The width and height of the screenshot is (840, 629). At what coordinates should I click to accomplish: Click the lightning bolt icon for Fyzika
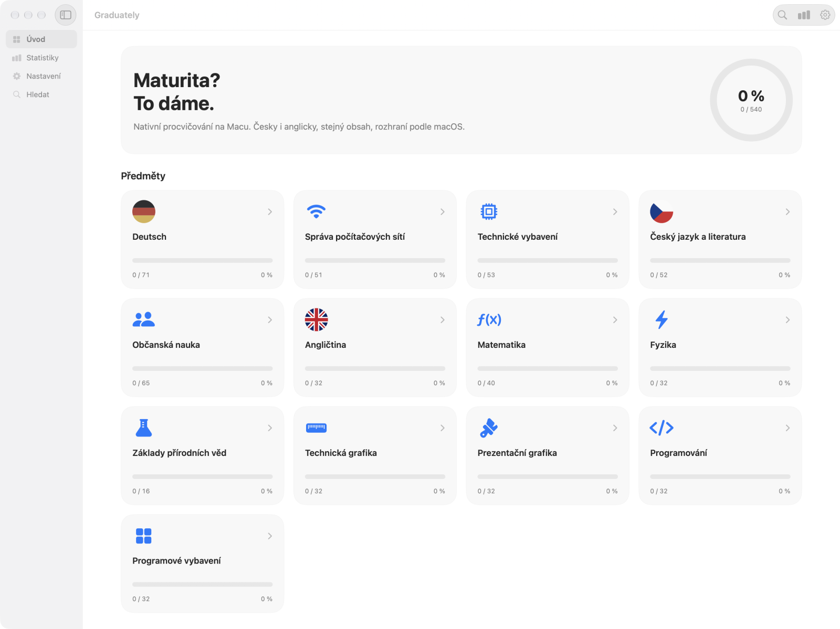[661, 319]
